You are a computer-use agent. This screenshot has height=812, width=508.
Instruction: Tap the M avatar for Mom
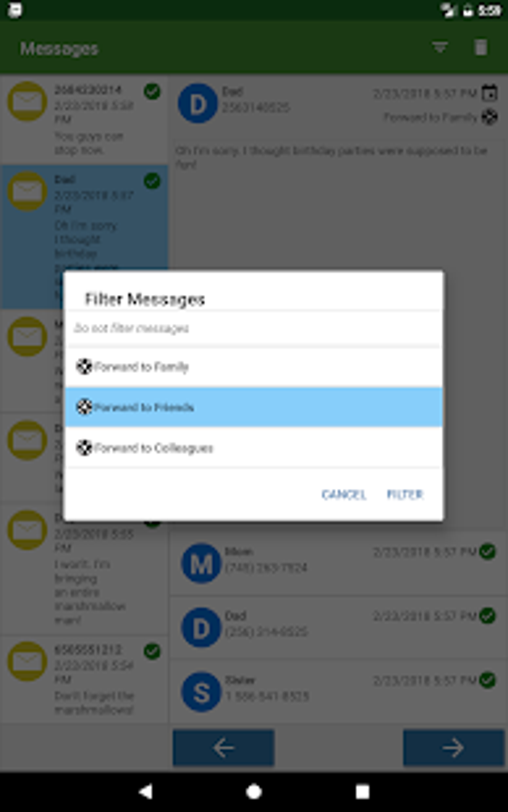click(x=201, y=563)
